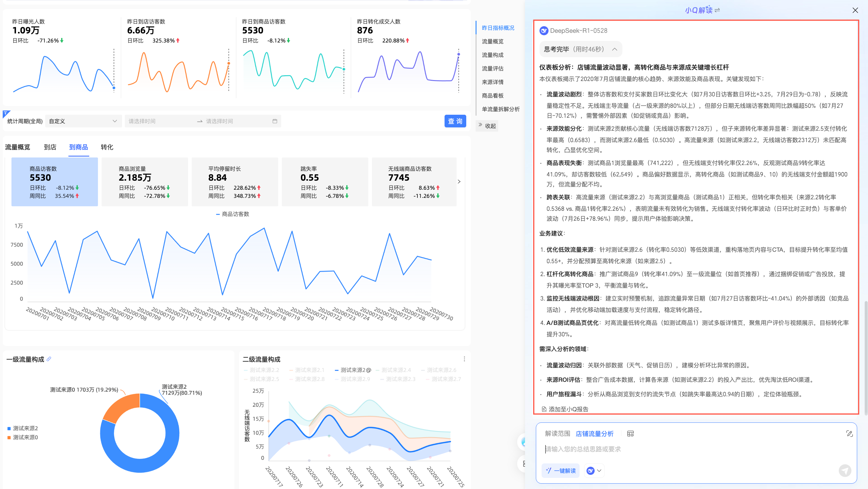Toggle 测试来源2.8 series legend
The image size is (868, 489).
(x=307, y=379)
